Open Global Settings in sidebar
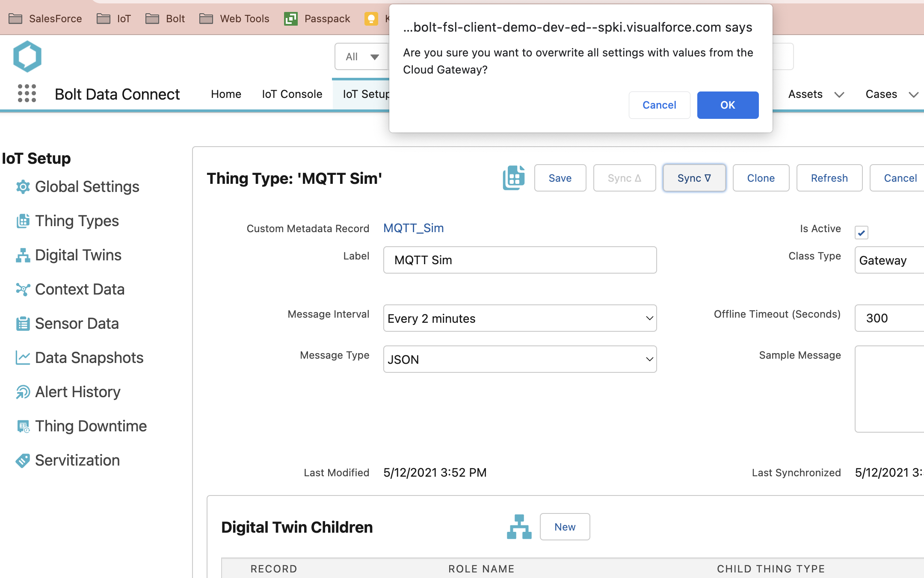 tap(87, 187)
